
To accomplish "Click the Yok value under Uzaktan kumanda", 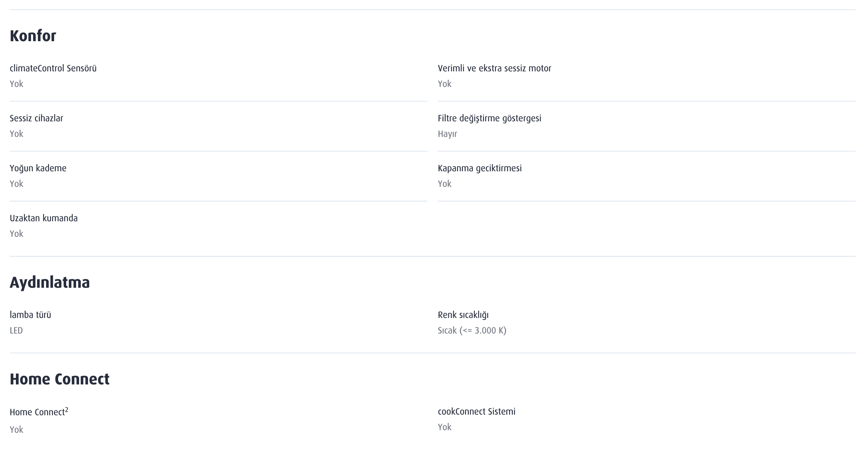I will pos(17,234).
